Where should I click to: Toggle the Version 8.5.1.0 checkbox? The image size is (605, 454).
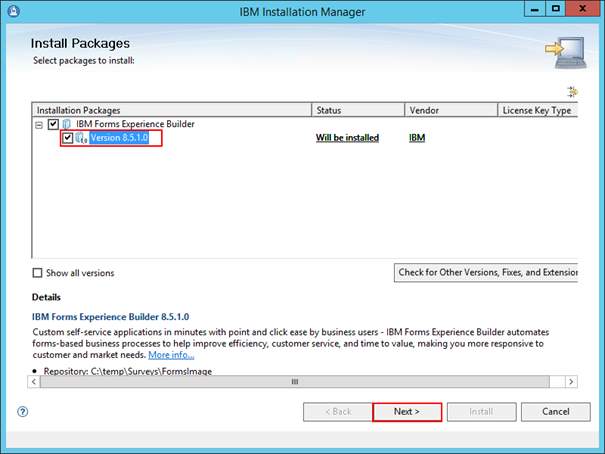(67, 138)
